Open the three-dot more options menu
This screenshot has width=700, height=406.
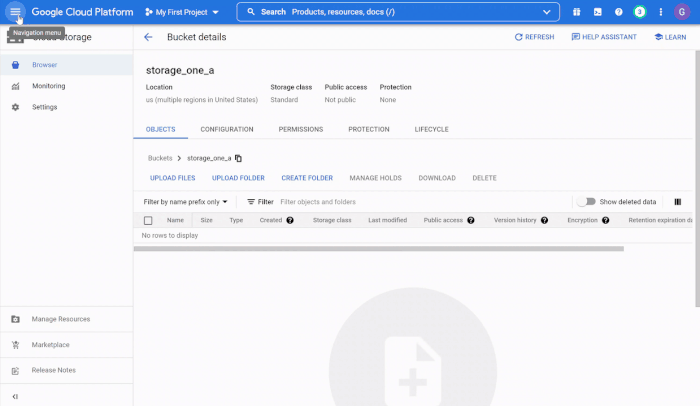point(660,12)
